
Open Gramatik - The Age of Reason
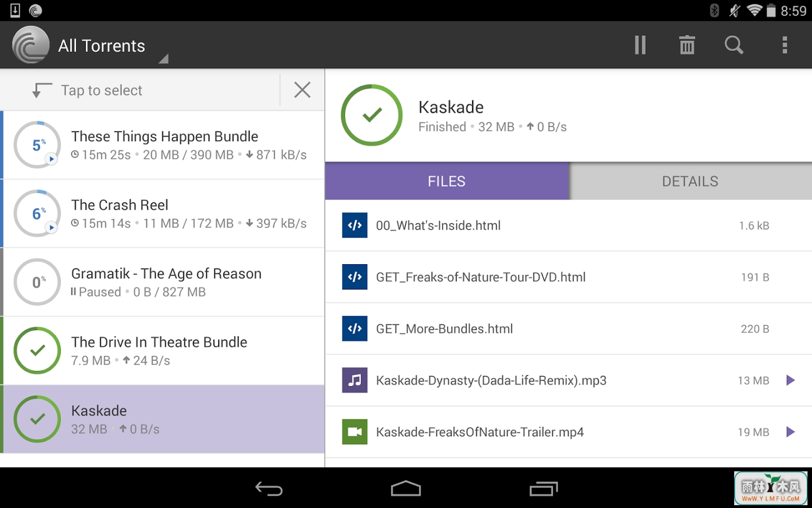pyautogui.click(x=164, y=282)
